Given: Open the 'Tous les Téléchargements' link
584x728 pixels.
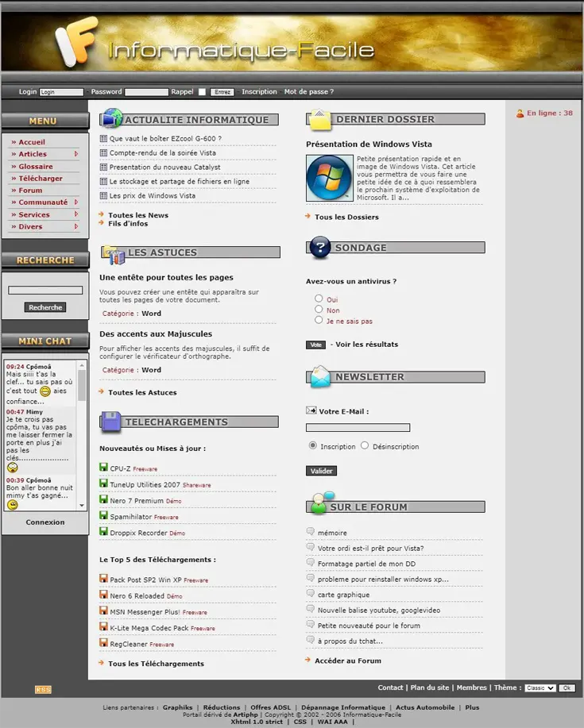Looking at the screenshot, I should (156, 664).
